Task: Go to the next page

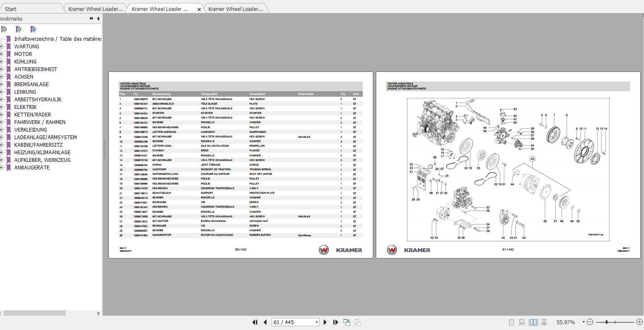Action: [325, 322]
